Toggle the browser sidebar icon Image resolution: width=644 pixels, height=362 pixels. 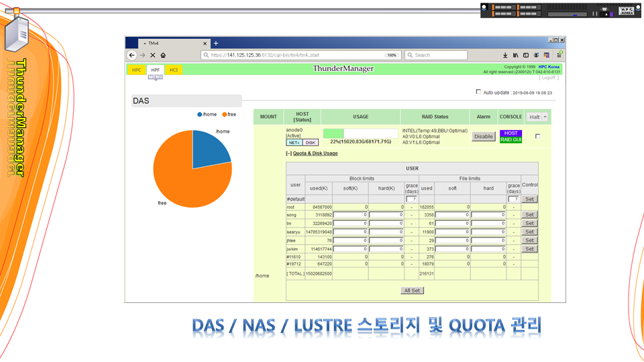(526, 55)
